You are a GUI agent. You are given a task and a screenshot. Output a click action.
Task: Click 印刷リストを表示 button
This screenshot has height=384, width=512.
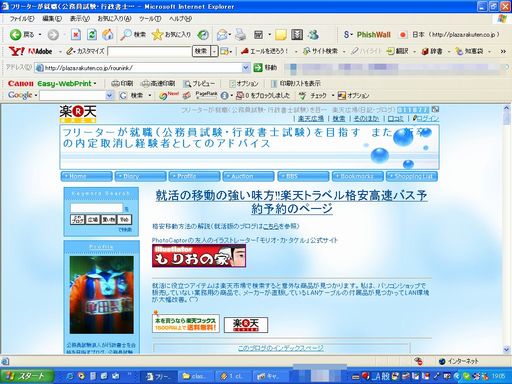pos(296,83)
